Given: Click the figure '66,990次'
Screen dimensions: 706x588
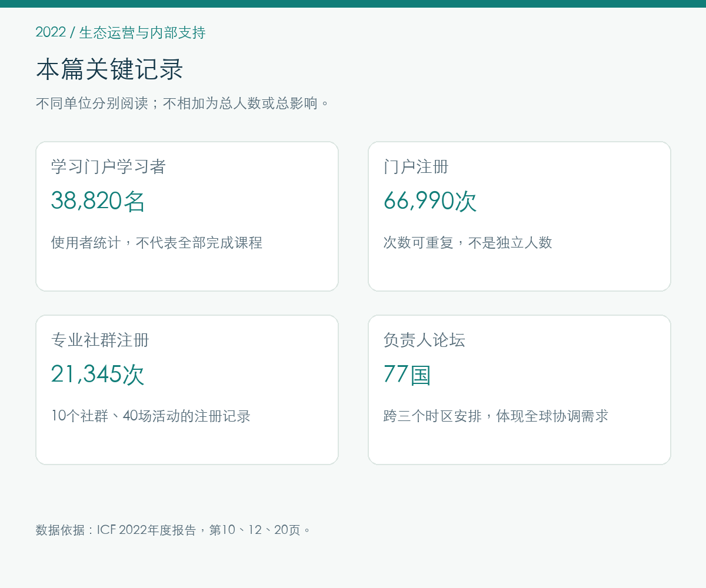Looking at the screenshot, I should (430, 201).
